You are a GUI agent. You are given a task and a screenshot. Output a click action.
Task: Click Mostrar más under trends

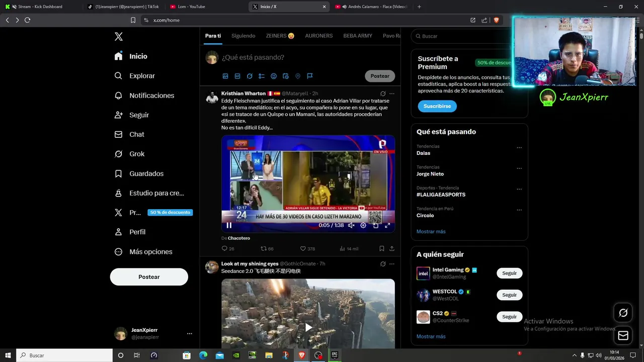pyautogui.click(x=431, y=232)
